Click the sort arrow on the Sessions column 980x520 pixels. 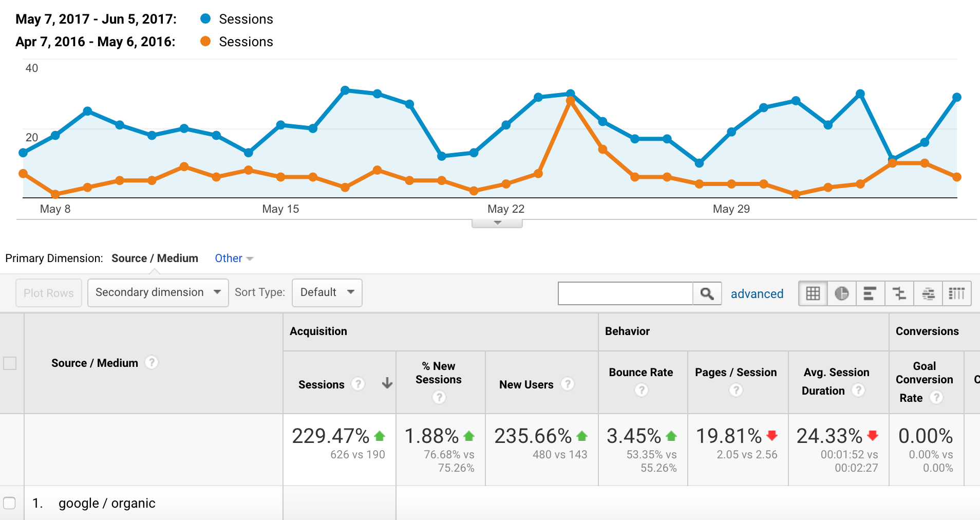coord(387,384)
